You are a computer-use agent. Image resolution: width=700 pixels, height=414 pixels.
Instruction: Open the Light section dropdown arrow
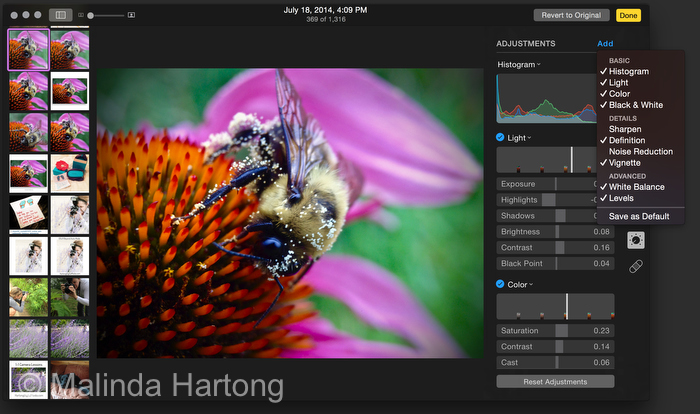pos(529,138)
